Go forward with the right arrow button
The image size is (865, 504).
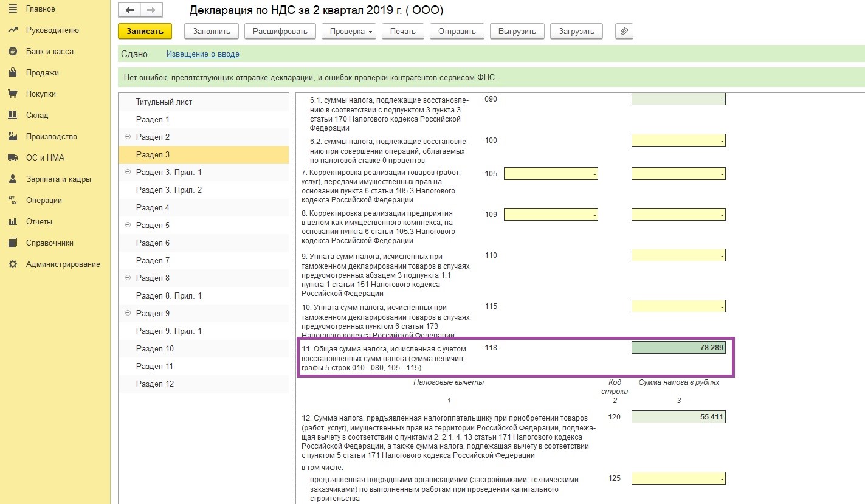[151, 10]
